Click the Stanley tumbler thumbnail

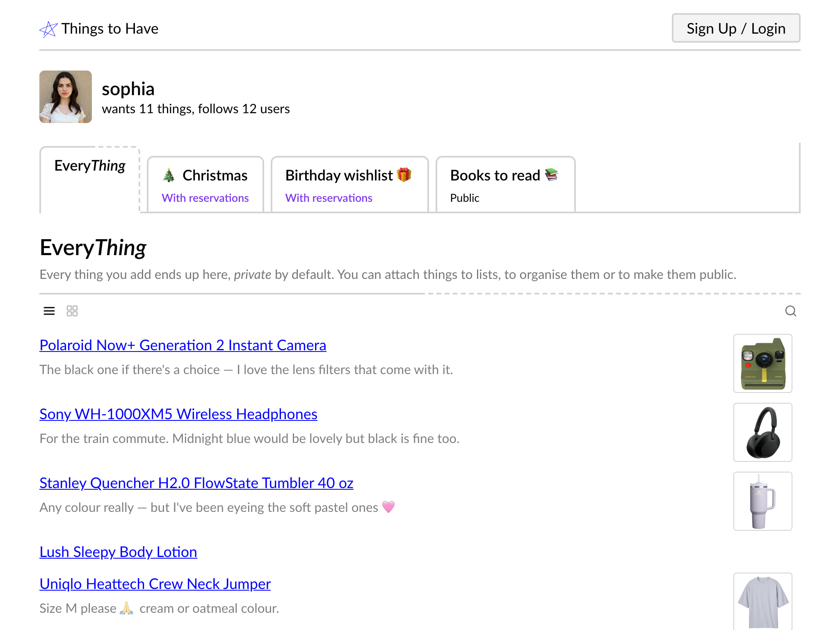click(763, 501)
